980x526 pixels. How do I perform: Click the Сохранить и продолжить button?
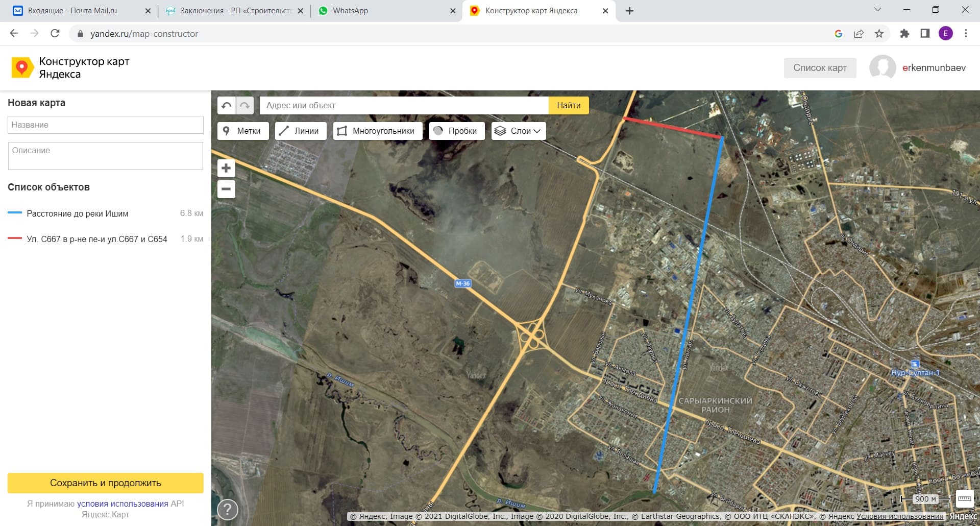[x=106, y=483]
